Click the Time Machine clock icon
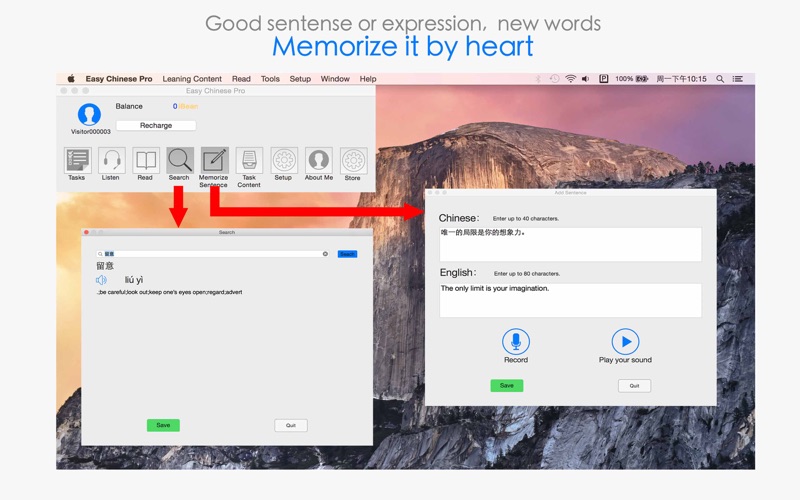800x500 pixels. click(x=554, y=79)
